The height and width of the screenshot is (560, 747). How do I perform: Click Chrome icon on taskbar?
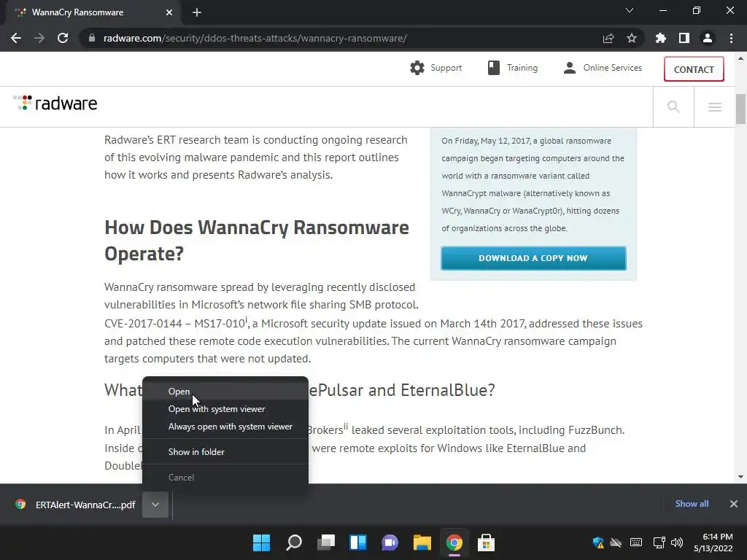(454, 542)
